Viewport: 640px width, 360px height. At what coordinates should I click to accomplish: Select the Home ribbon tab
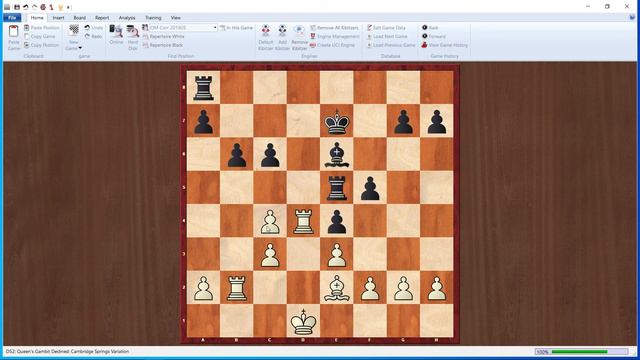click(x=37, y=18)
